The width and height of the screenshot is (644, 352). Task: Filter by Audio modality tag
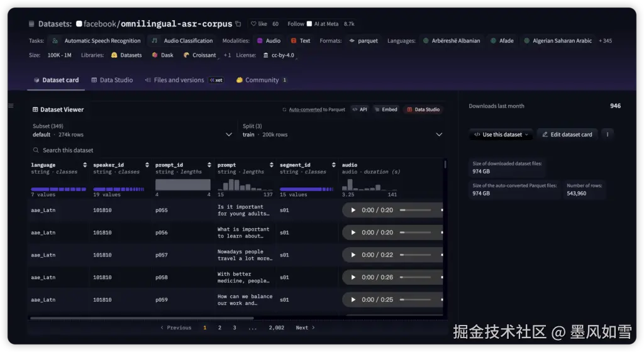[269, 41]
